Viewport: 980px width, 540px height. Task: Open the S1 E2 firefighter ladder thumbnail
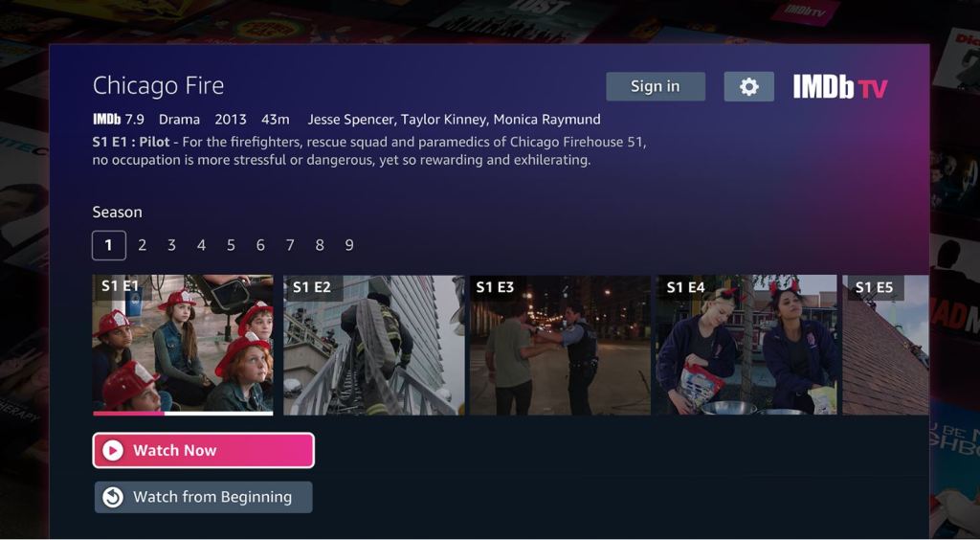(x=374, y=345)
